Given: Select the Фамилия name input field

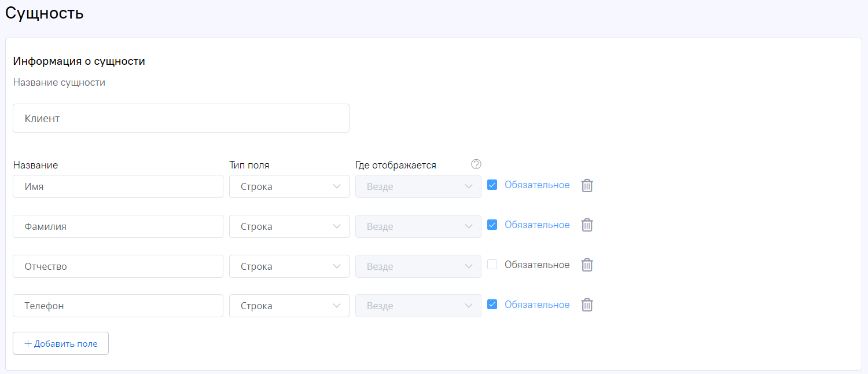Looking at the screenshot, I should 117,226.
